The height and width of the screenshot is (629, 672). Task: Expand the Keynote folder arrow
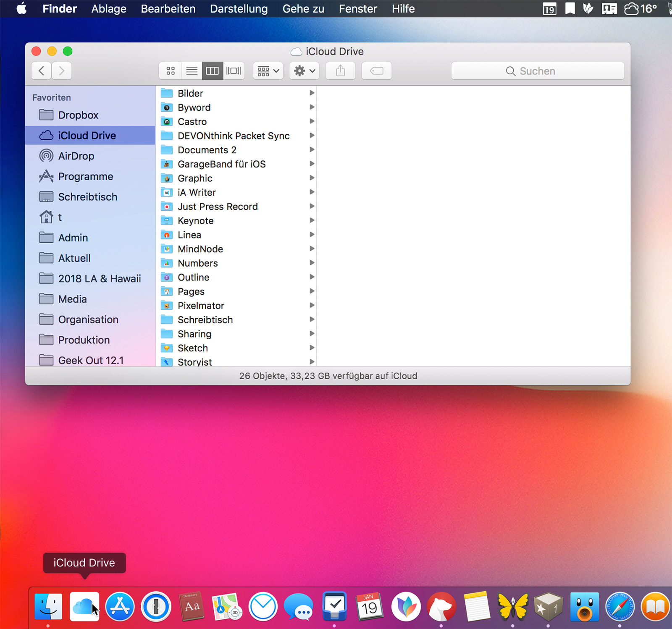(312, 220)
